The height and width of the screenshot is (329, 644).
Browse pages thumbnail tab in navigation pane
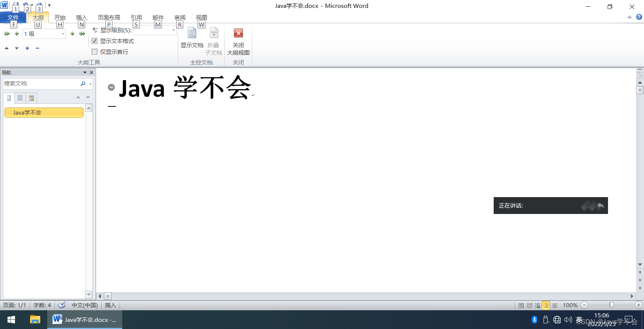click(x=20, y=98)
